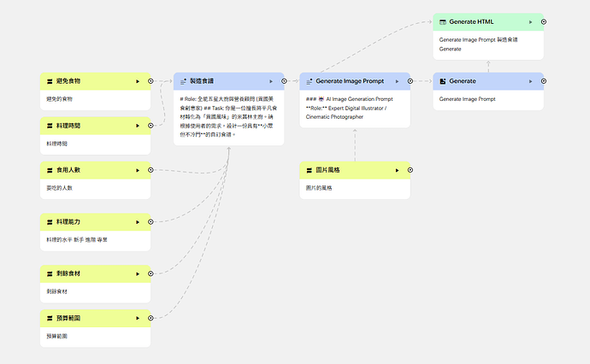Select the 食用人數 node title
Screen dimensions: 590x364
[71, 170]
